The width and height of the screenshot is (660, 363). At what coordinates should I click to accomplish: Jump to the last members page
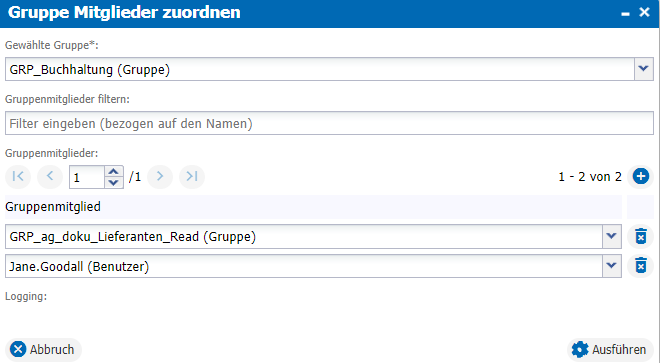tap(192, 176)
